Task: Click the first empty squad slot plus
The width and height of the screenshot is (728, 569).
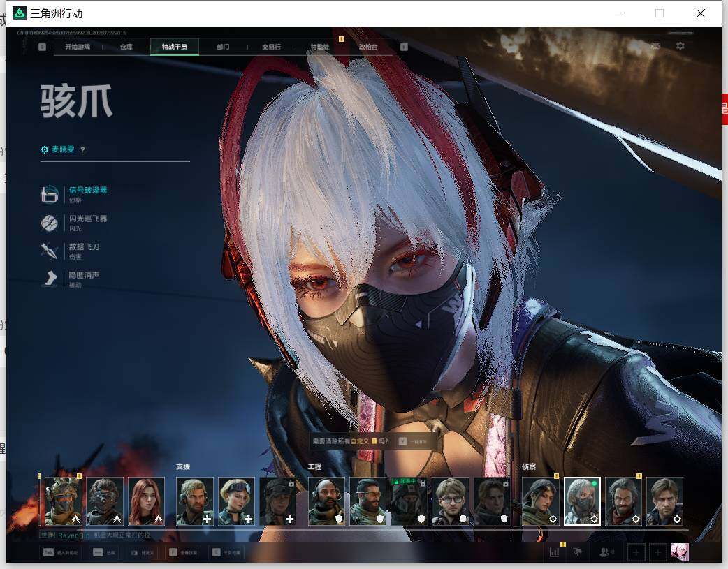Action: click(x=636, y=552)
